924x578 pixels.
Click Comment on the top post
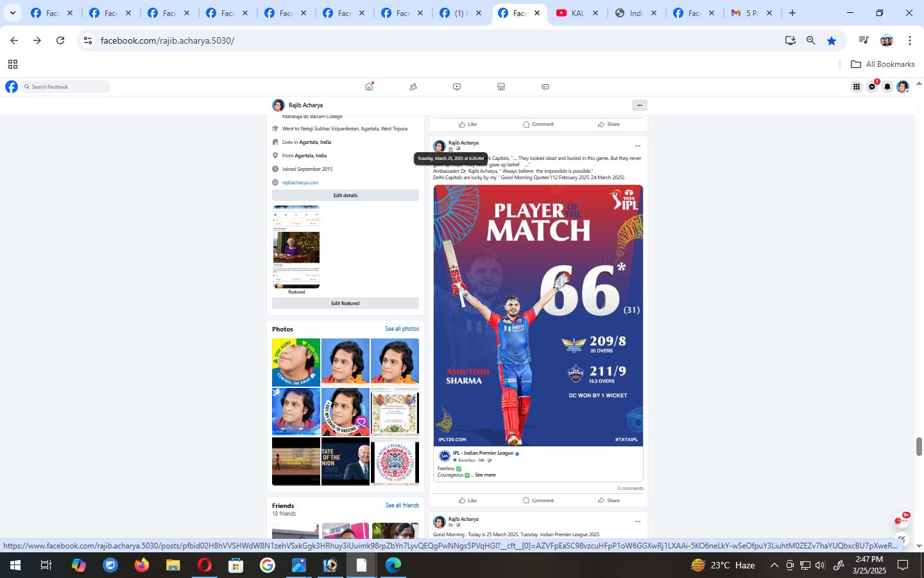click(538, 124)
